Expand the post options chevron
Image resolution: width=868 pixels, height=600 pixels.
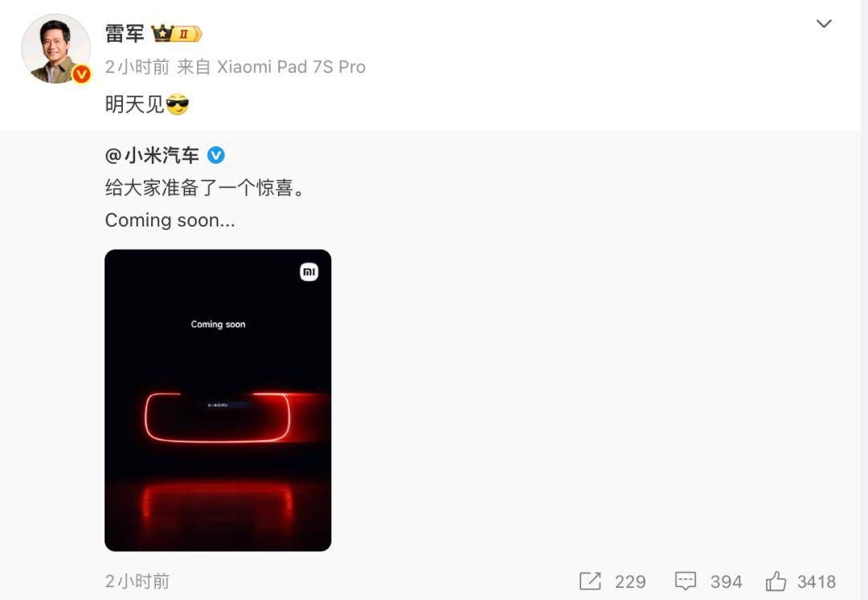(x=824, y=24)
